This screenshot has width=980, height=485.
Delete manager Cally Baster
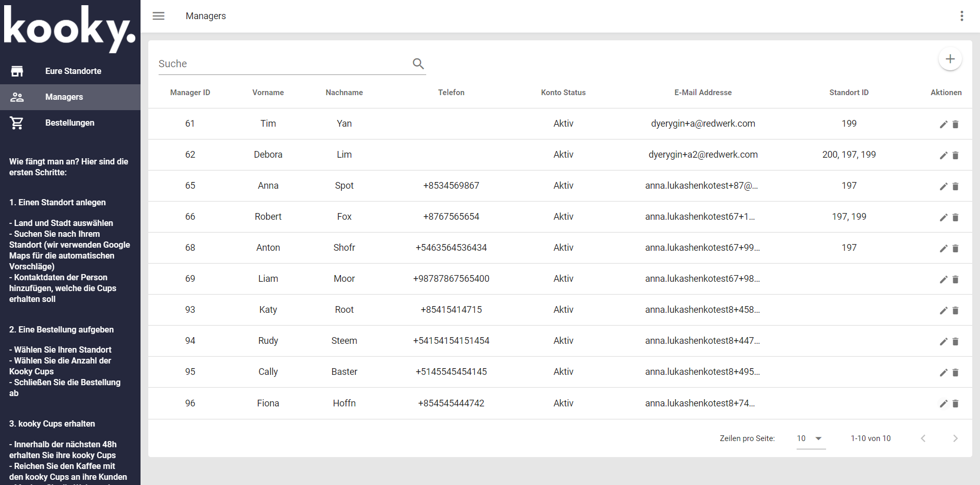(x=955, y=372)
